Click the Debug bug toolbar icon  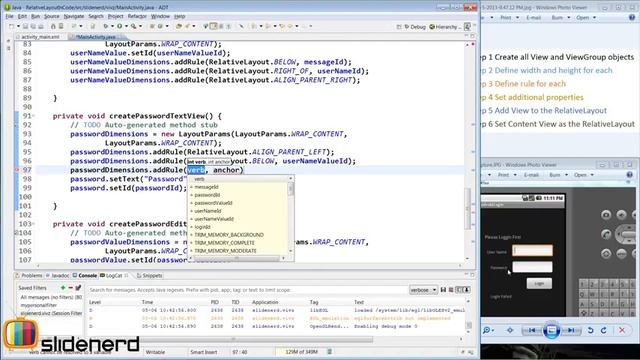point(106,26)
